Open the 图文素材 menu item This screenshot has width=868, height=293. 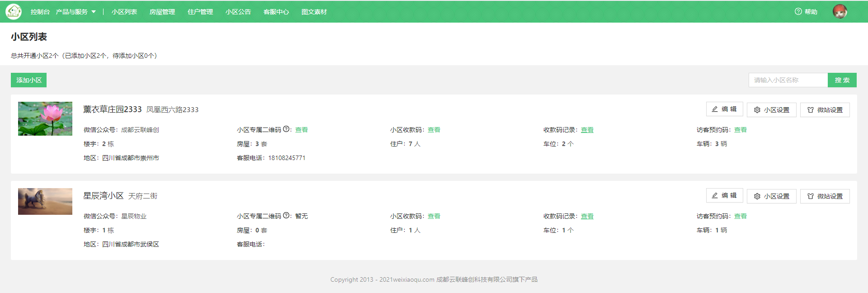(x=314, y=12)
